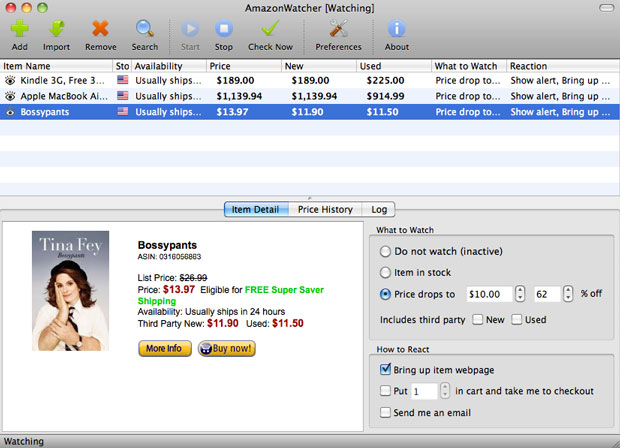Click the Bossypants book cover thumbnail
Image resolution: width=620 pixels, height=448 pixels.
70,291
